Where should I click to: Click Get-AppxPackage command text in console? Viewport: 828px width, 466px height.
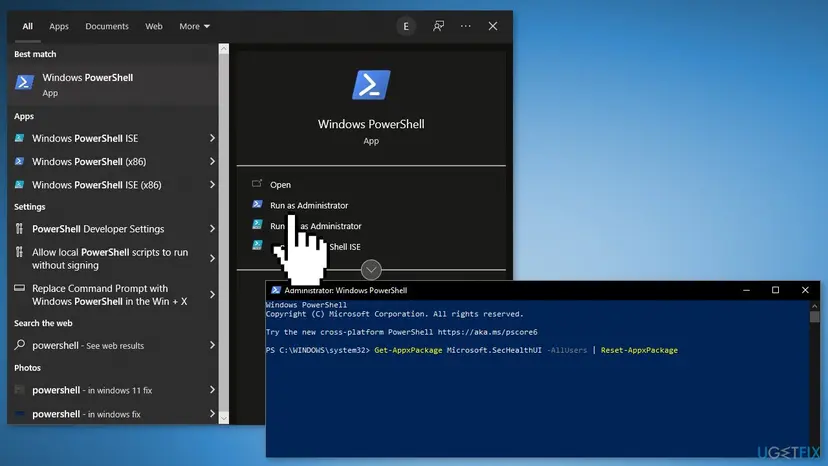(x=408, y=350)
